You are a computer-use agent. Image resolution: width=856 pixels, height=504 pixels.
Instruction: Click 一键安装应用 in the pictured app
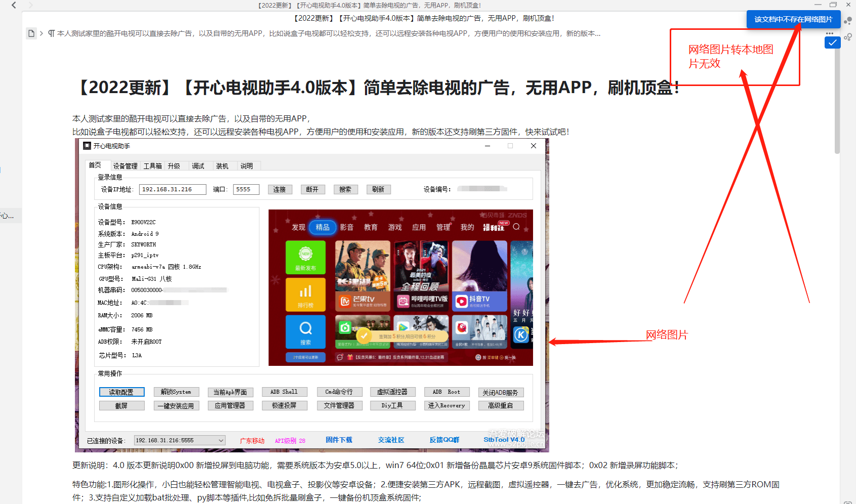pos(176,406)
